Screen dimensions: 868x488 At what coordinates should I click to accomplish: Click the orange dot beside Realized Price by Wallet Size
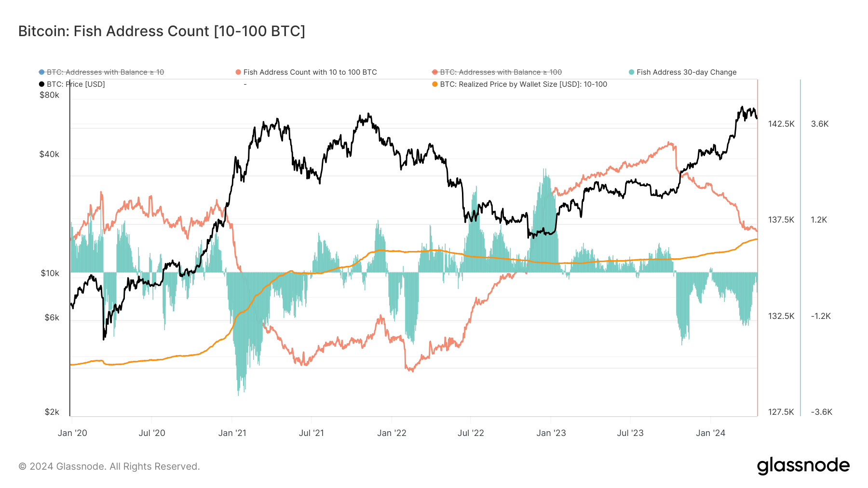[435, 84]
